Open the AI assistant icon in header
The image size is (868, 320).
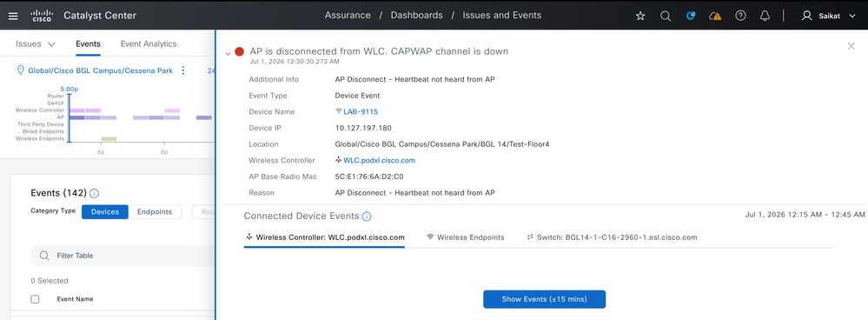(x=691, y=16)
